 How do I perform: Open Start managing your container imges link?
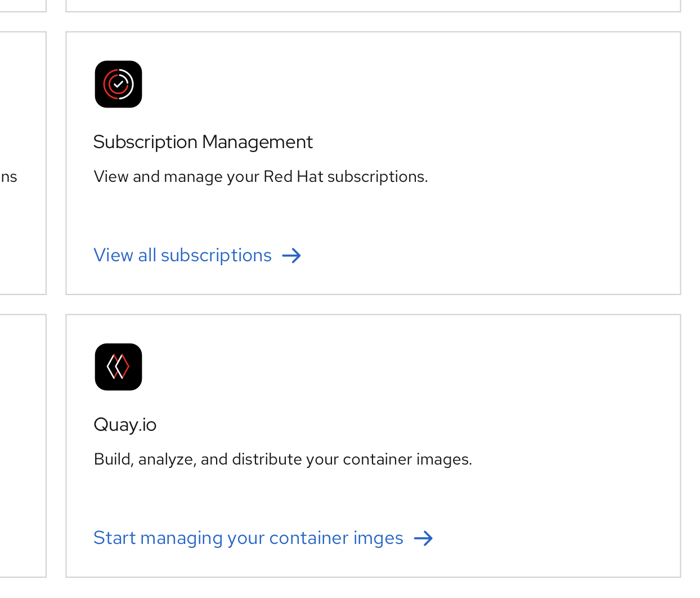coord(248,538)
